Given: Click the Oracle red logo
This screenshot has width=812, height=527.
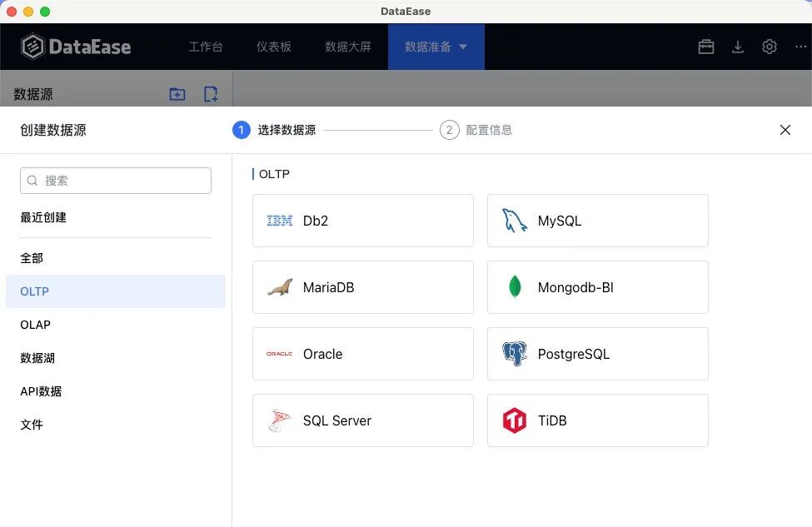Looking at the screenshot, I should click(280, 354).
